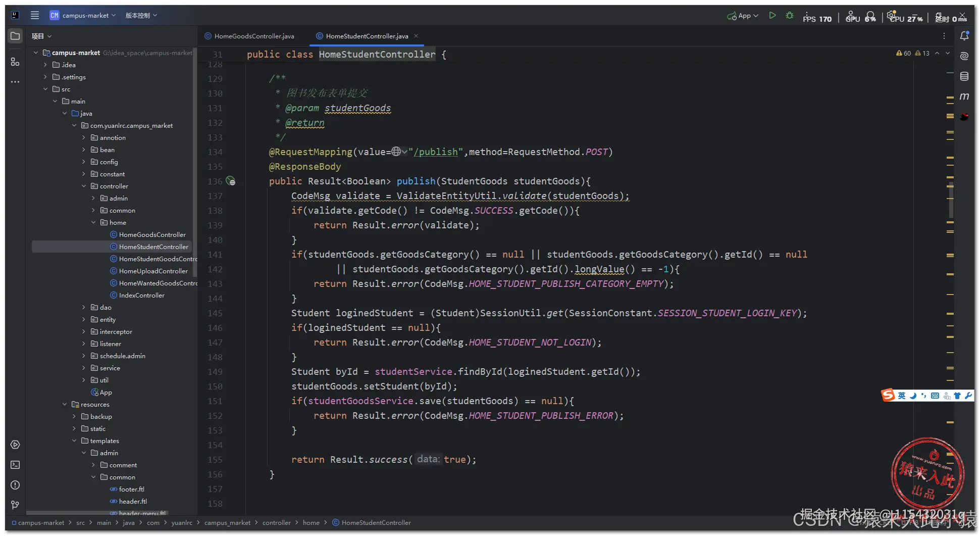Expand the admin controller package

(93, 198)
